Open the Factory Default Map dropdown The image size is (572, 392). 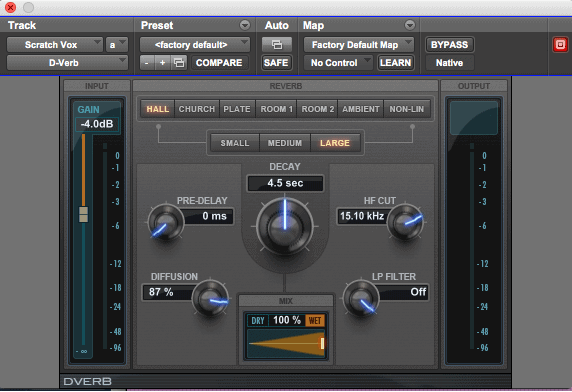point(359,45)
